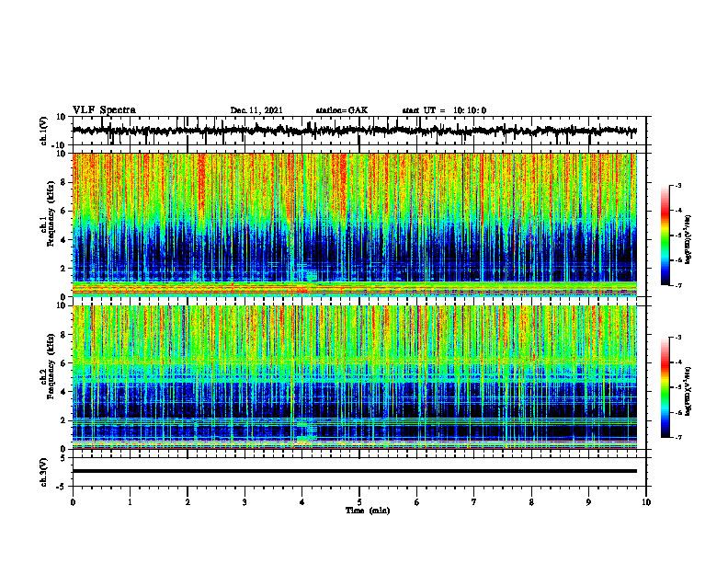Click the "station=GAK" label

pos(342,110)
